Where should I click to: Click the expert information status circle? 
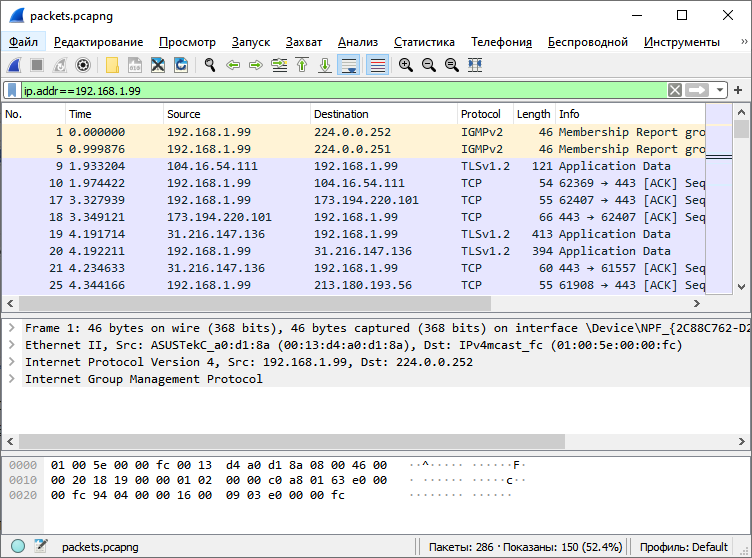click(x=18, y=546)
